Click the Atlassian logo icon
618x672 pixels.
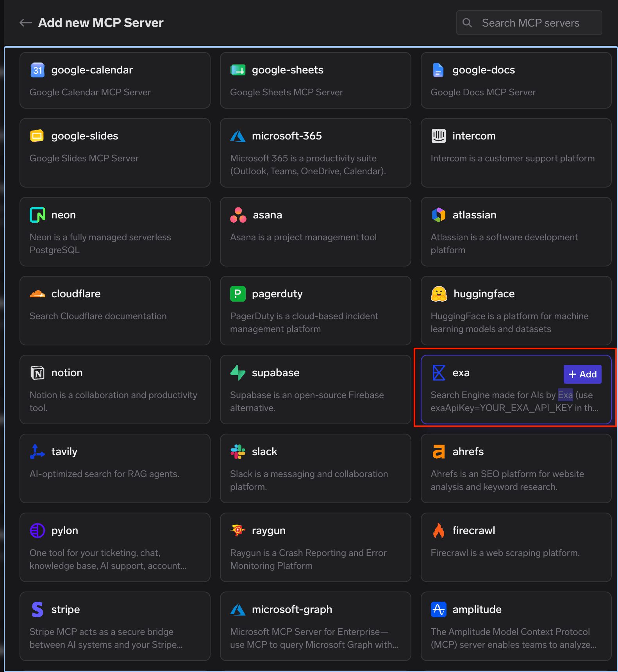[x=439, y=215]
